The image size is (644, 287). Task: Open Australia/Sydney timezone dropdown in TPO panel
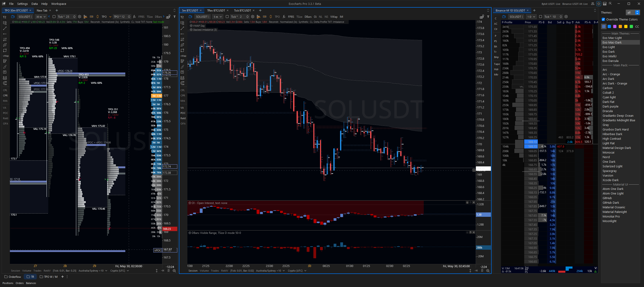pyautogui.click(x=93, y=271)
